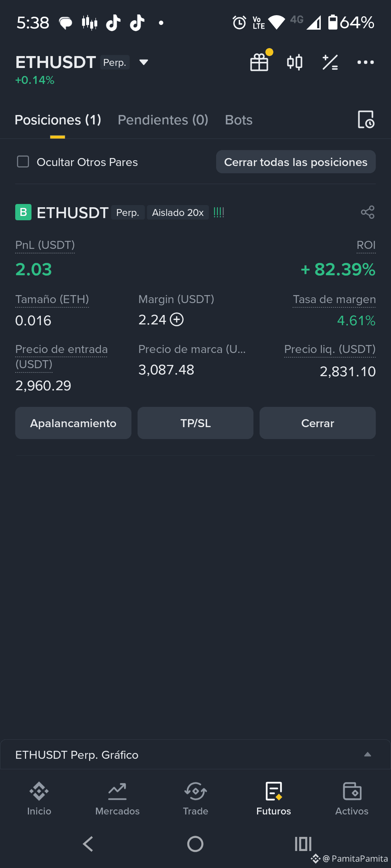Viewport: 391px width, 868px height.
Task: Tap the ADL quantile indicator bars
Action: (x=219, y=212)
